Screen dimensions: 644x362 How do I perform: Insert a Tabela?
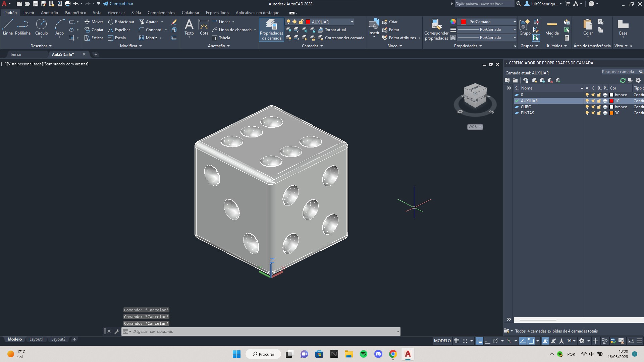[x=221, y=38]
